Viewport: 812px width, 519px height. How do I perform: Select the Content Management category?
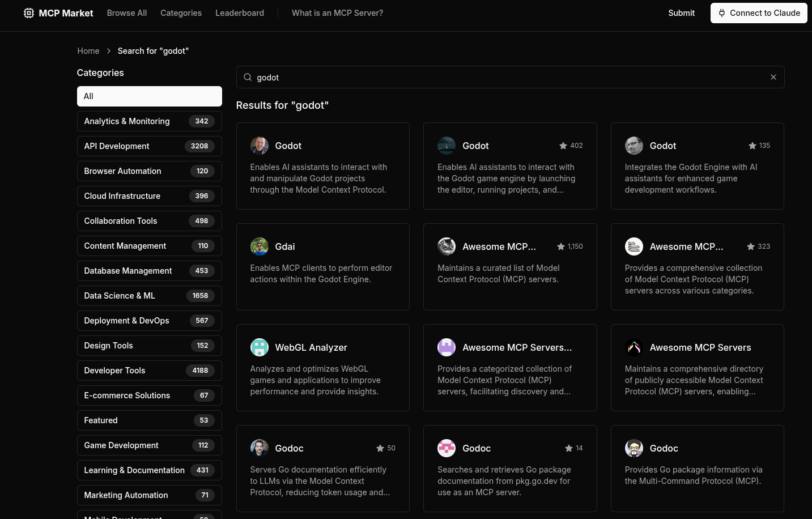pyautogui.click(x=150, y=246)
